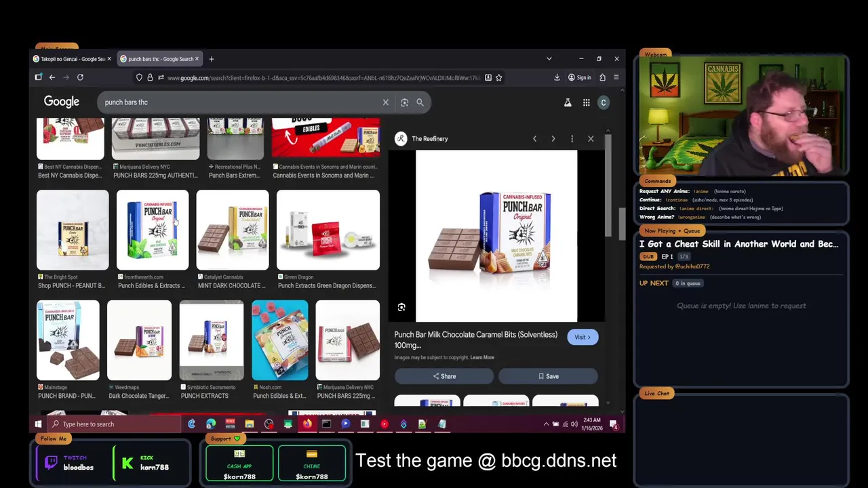This screenshot has height=488, width=868.
Task: Reload the current Firefox page
Action: click(80, 77)
